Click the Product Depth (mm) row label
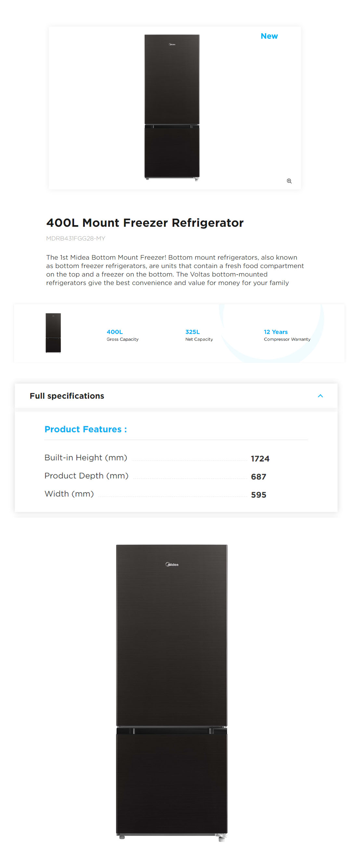Viewport: 351px width, 868px height. 86,475
